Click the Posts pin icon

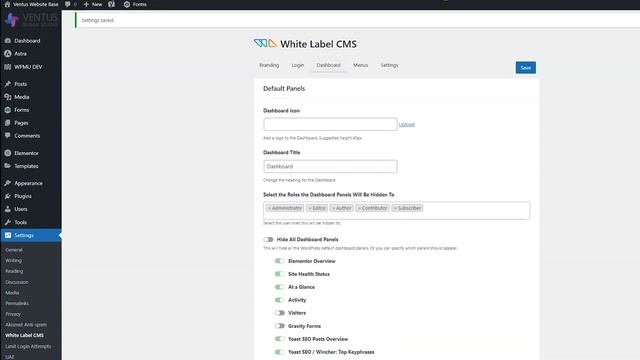[x=8, y=84]
